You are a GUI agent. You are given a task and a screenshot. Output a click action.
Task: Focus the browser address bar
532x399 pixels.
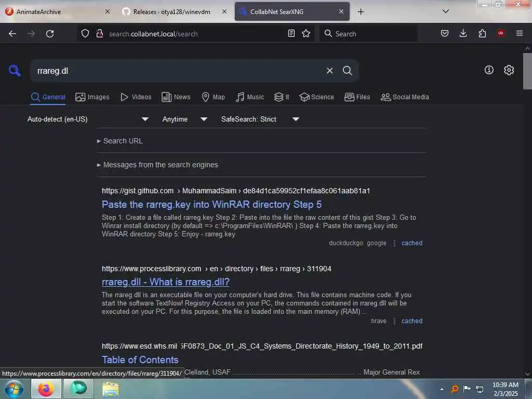pyautogui.click(x=195, y=34)
